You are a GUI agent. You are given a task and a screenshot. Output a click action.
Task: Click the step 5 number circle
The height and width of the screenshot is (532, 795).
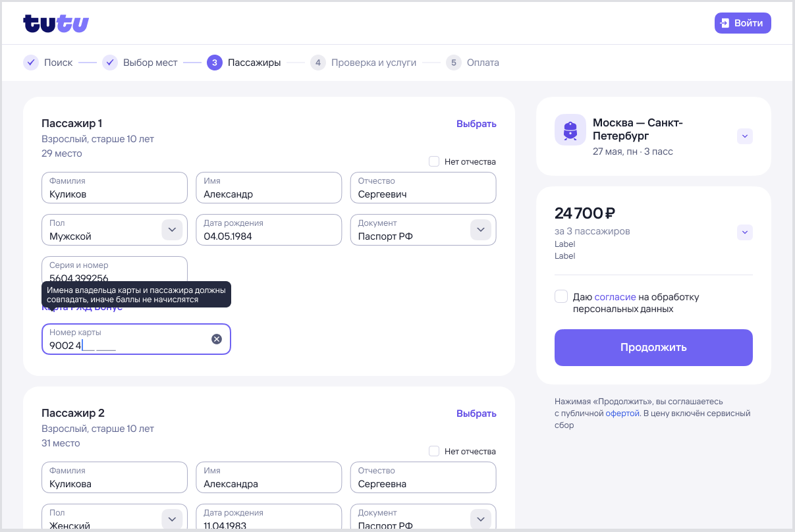click(454, 63)
